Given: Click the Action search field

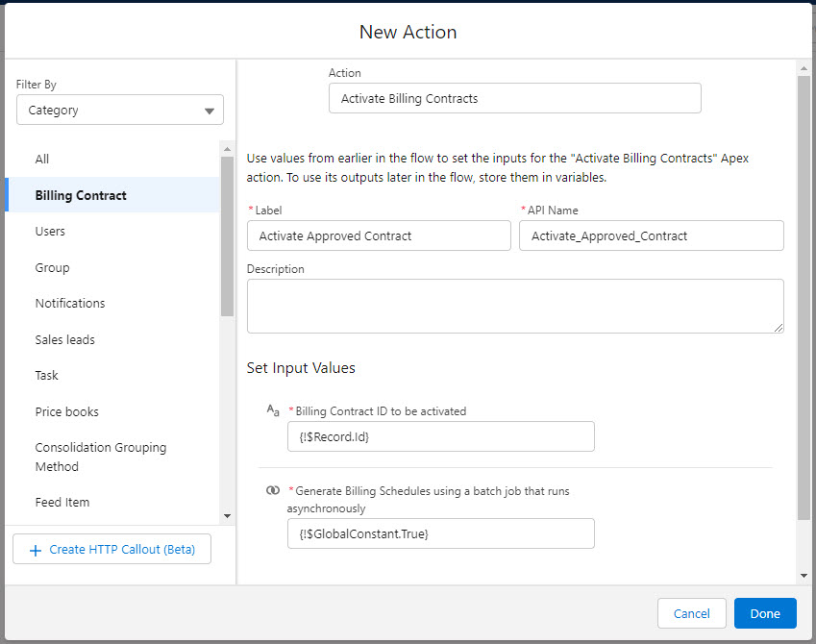Looking at the screenshot, I should click(514, 99).
